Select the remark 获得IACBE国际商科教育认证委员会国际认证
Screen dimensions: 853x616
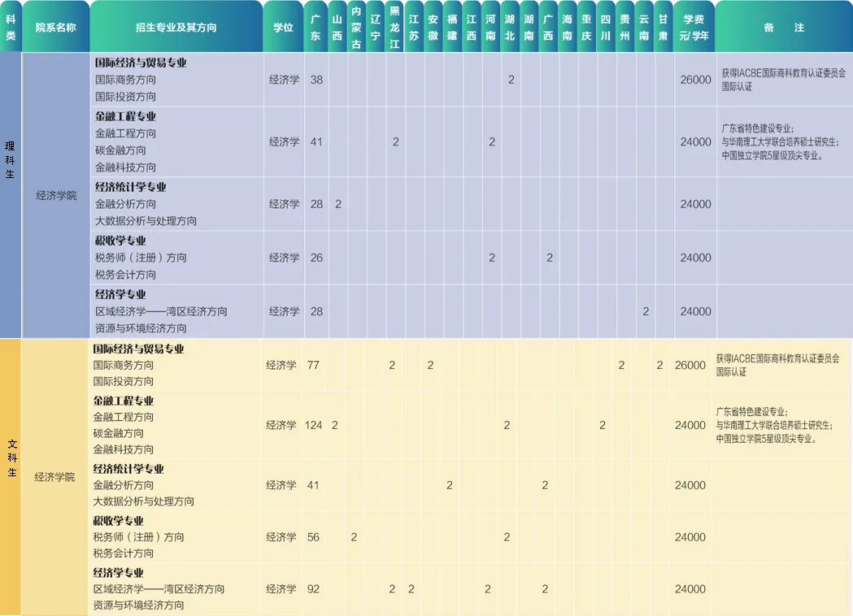coord(781,77)
